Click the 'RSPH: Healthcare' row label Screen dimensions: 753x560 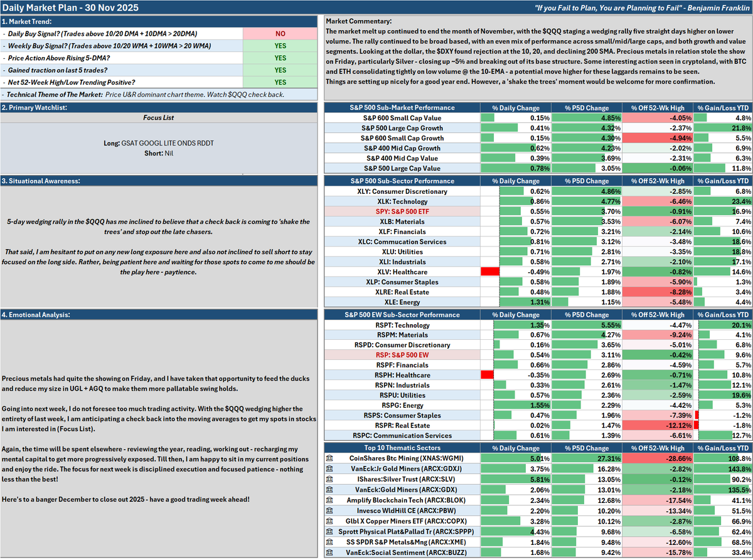pos(402,375)
